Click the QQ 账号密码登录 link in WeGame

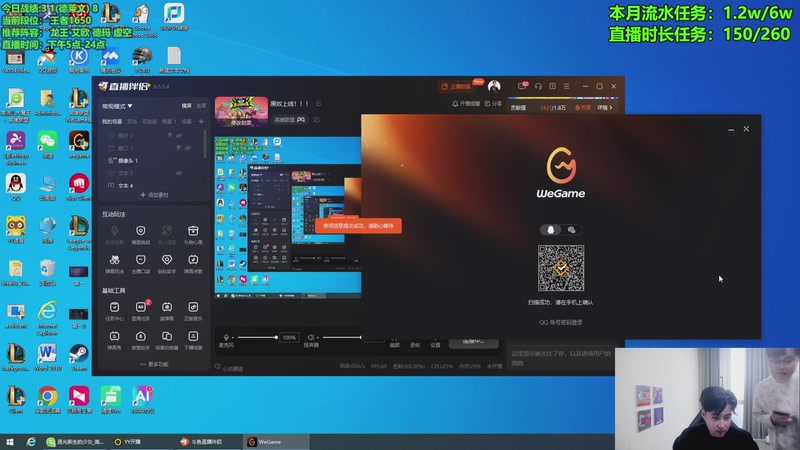click(x=561, y=322)
